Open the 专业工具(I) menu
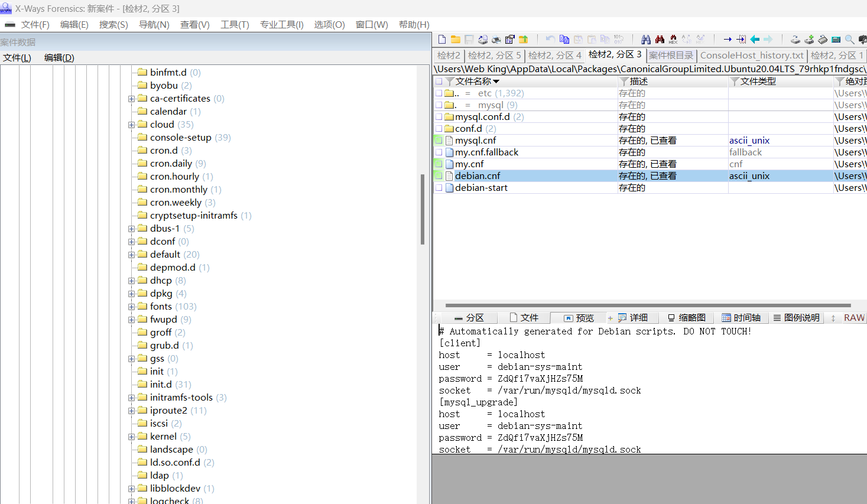867x504 pixels. click(x=282, y=25)
